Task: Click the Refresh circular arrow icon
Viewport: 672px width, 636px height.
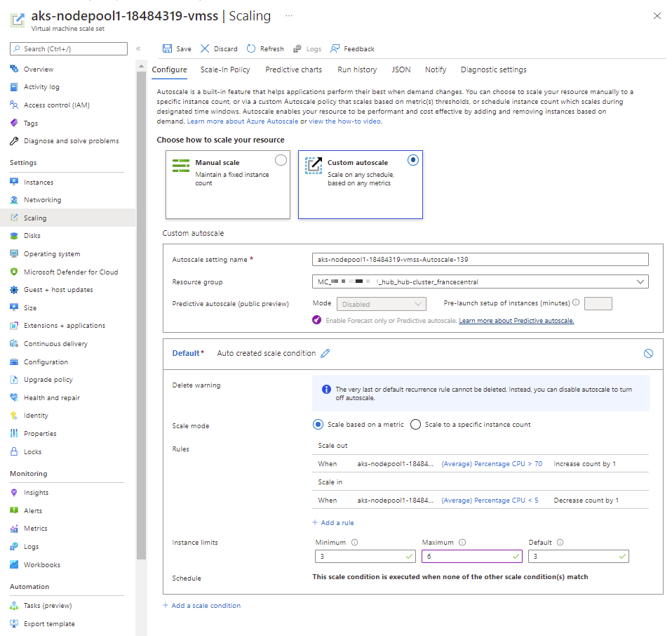Action: pos(251,48)
